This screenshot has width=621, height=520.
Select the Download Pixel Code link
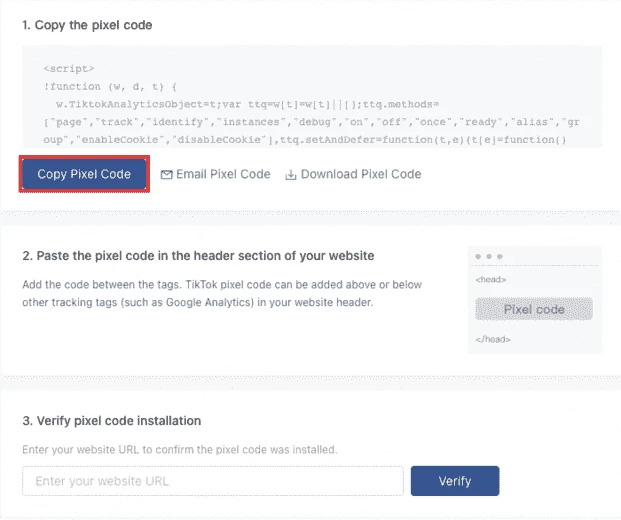[x=353, y=174]
